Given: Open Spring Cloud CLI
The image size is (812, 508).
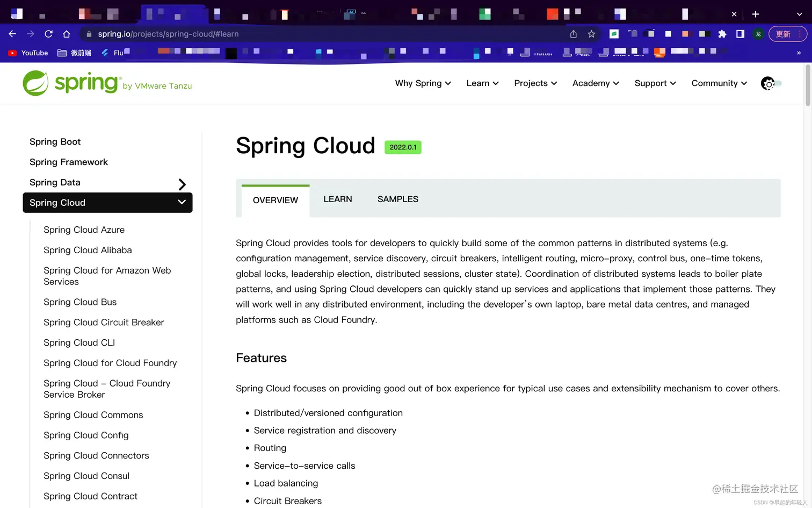Looking at the screenshot, I should (x=79, y=343).
